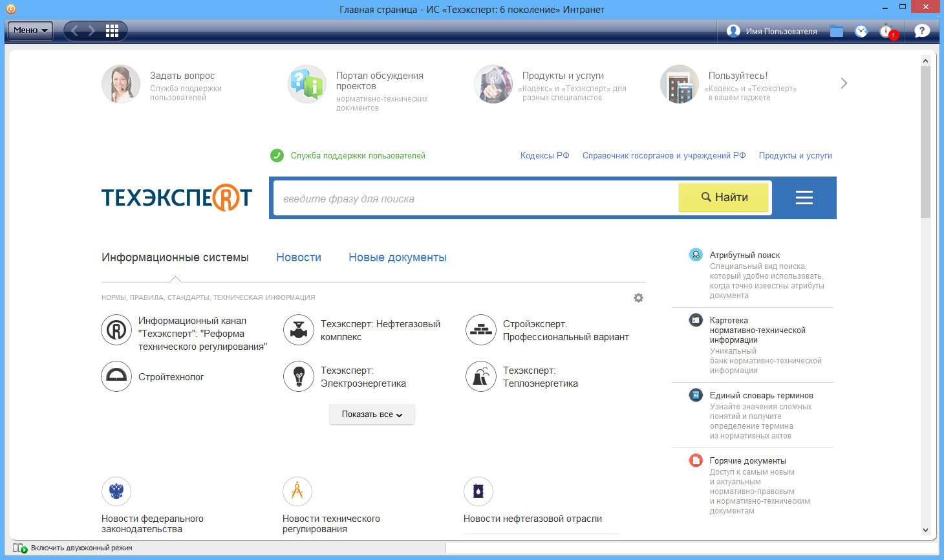Click the Стройтехнолог label
The height and width of the screenshot is (560, 944).
click(x=171, y=377)
